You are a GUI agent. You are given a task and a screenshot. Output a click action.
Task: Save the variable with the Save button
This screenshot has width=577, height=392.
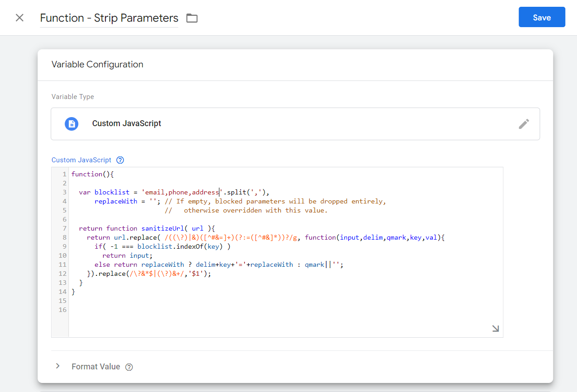[542, 17]
